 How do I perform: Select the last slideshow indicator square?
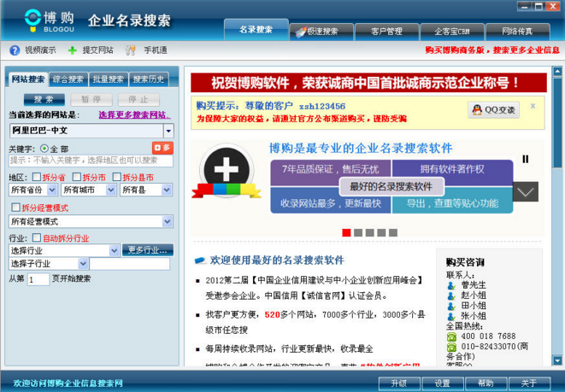pos(393,232)
